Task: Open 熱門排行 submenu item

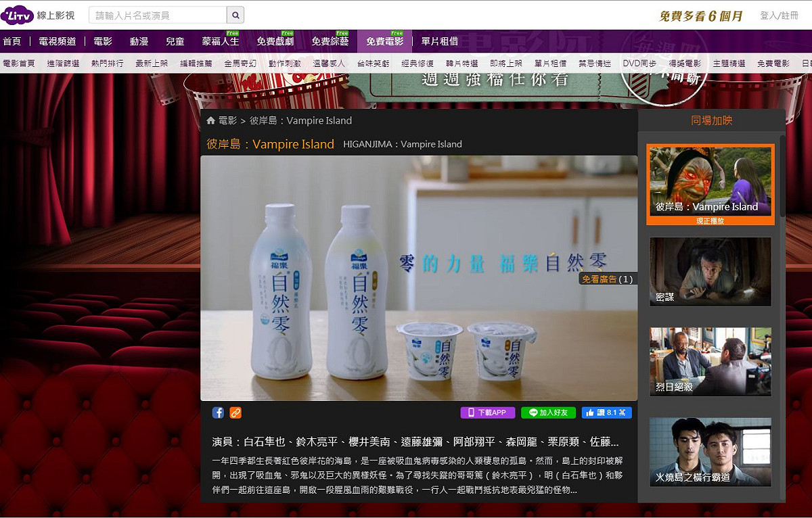Action: pos(108,64)
